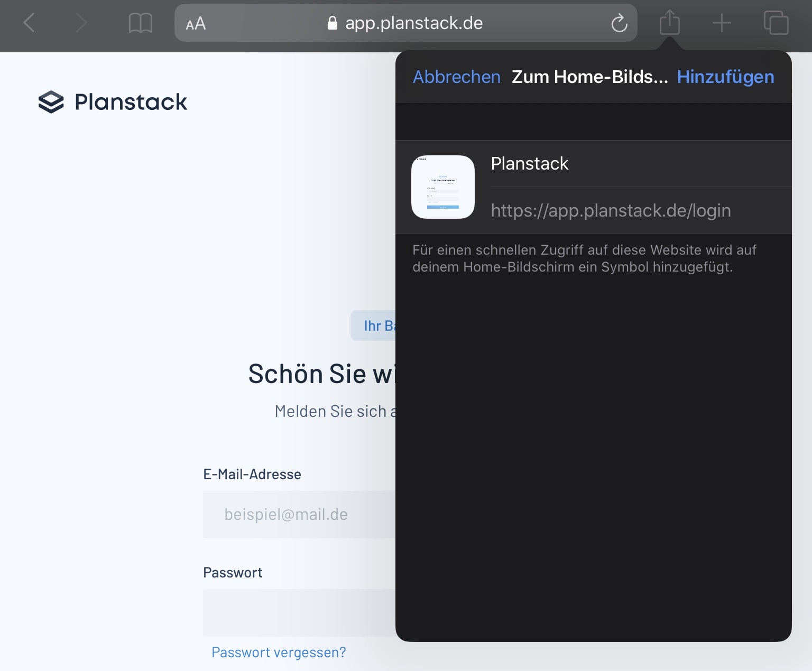Image resolution: width=812 pixels, height=671 pixels.
Task: Cancel with the Abbrechen button
Action: pyautogui.click(x=457, y=77)
